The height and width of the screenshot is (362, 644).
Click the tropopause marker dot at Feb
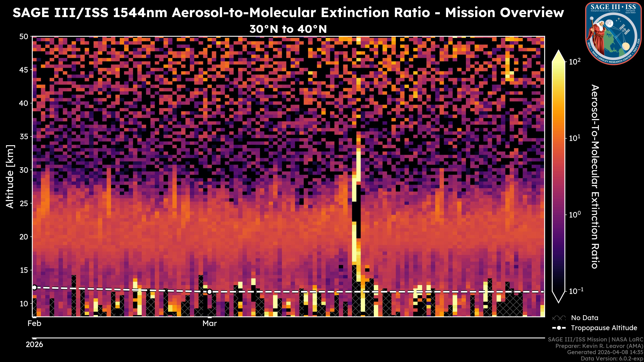(x=35, y=288)
